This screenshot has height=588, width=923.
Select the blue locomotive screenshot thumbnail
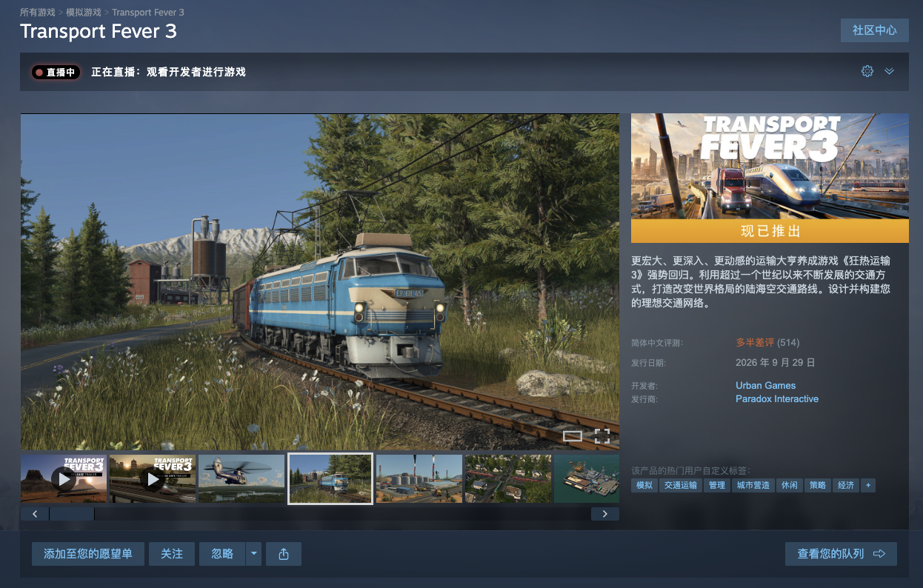pos(330,479)
